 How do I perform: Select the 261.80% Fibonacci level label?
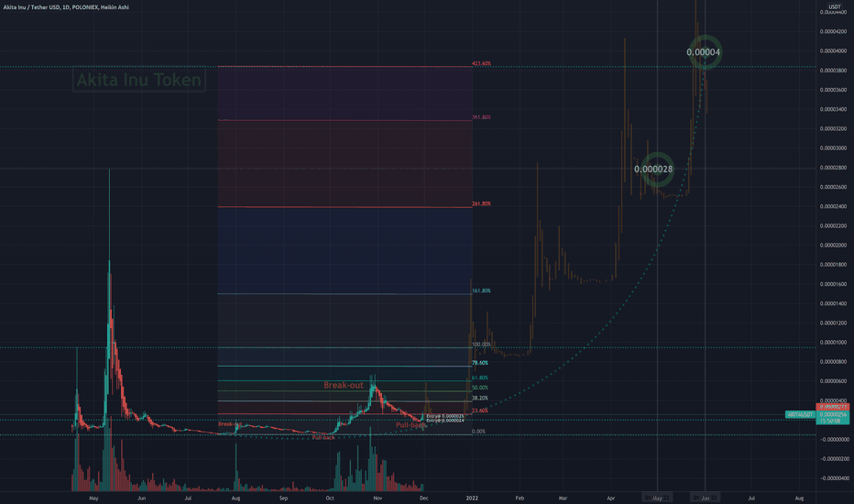coord(481,203)
